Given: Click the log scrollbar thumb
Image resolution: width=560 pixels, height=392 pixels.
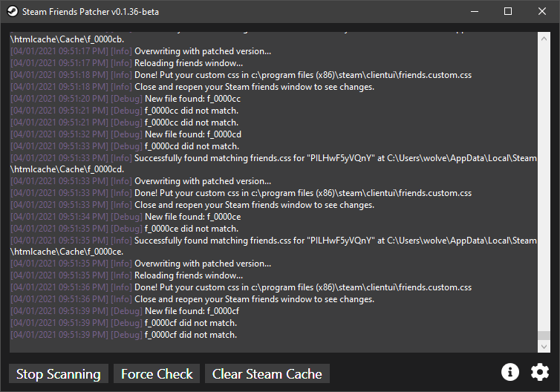Looking at the screenshot, I should (x=544, y=336).
